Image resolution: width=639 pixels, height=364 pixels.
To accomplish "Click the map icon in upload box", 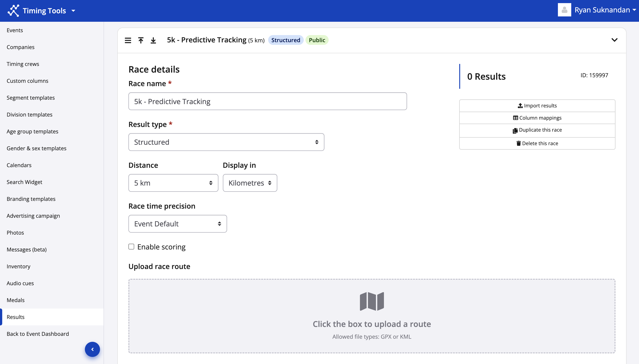I will click(x=372, y=301).
